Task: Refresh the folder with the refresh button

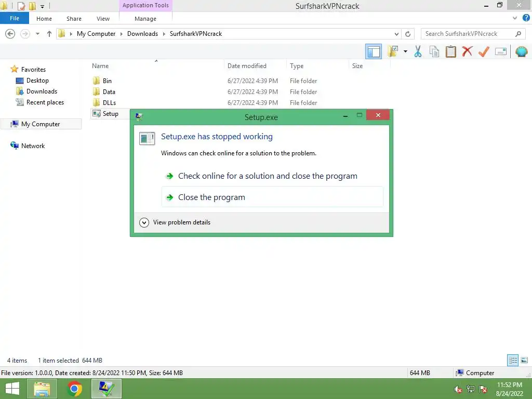Action: pyautogui.click(x=408, y=34)
